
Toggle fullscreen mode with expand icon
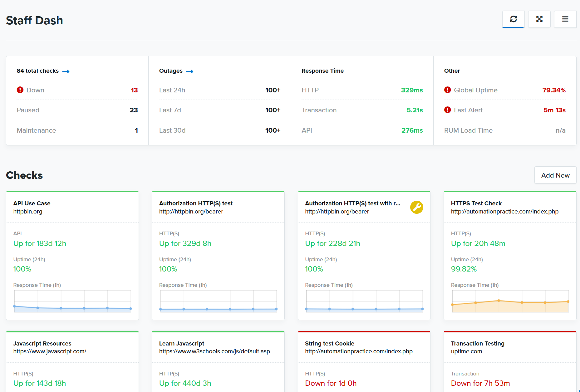[539, 19]
